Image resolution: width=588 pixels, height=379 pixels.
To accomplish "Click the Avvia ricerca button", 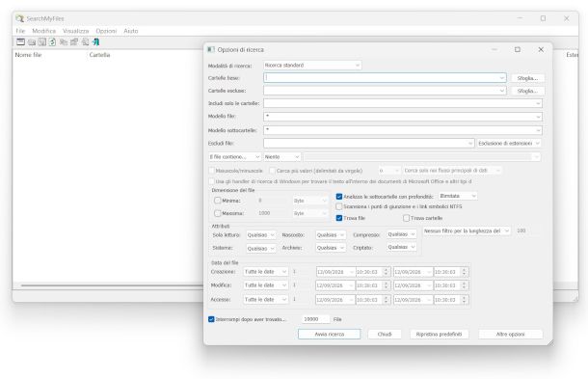I will 330,334.
